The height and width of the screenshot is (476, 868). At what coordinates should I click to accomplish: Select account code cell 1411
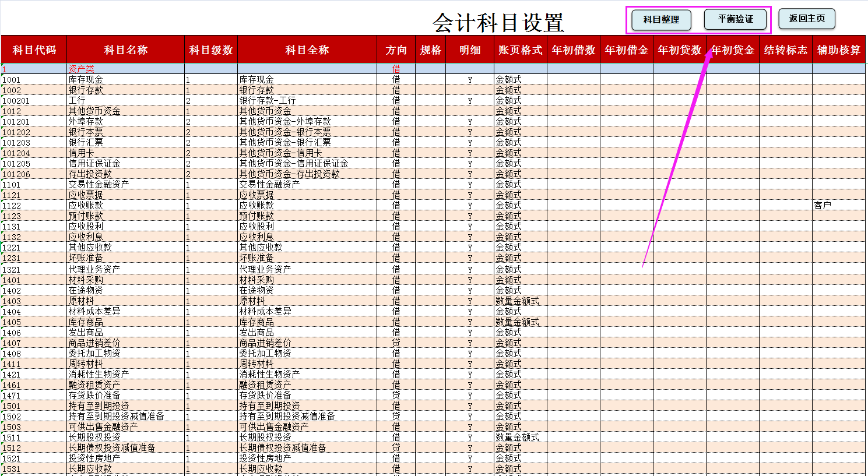point(34,364)
